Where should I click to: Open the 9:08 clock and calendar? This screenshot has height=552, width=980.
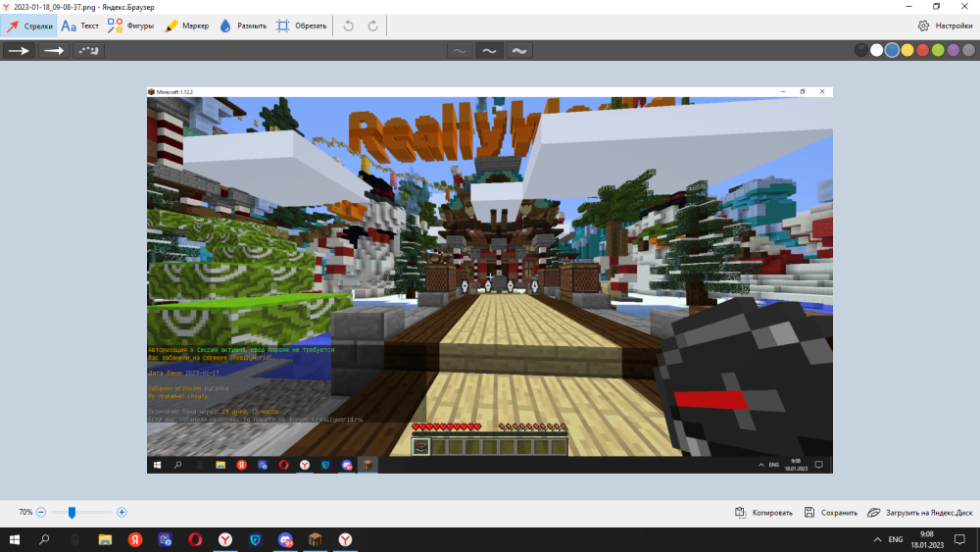click(927, 539)
